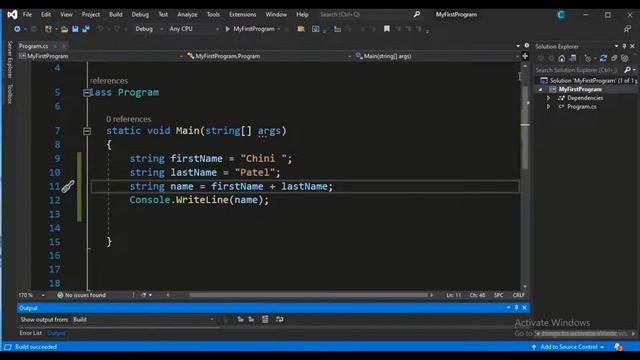Open the Edit menu
This screenshot has height=360, width=640.
coord(46,14)
